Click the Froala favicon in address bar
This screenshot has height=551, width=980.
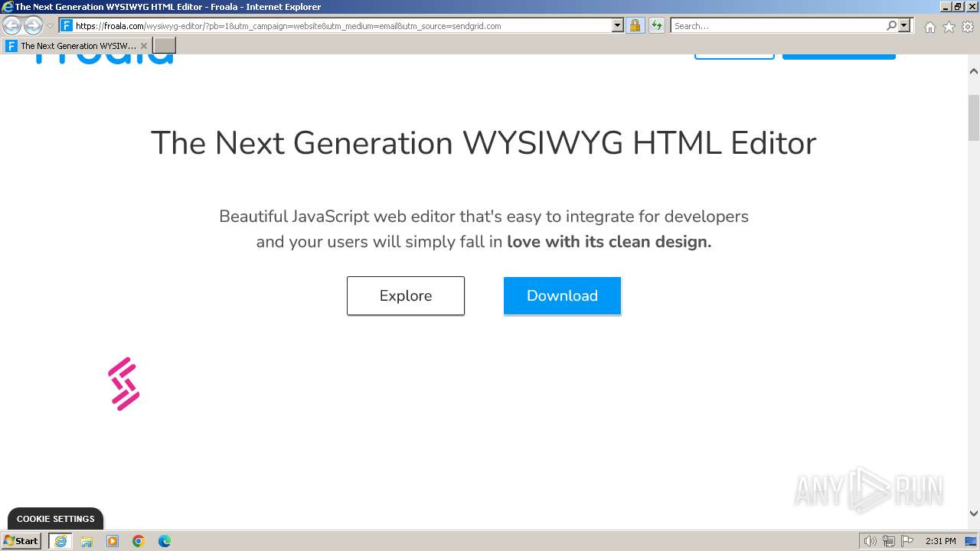pos(67,25)
